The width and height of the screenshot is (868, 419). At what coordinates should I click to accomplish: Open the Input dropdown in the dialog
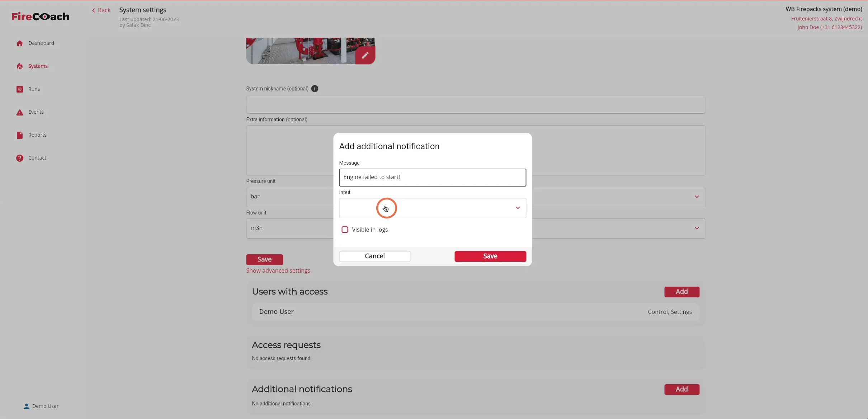433,208
